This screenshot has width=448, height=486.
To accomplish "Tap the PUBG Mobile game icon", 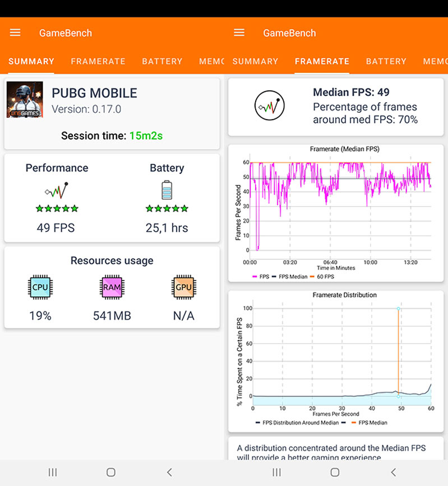I will (25, 99).
